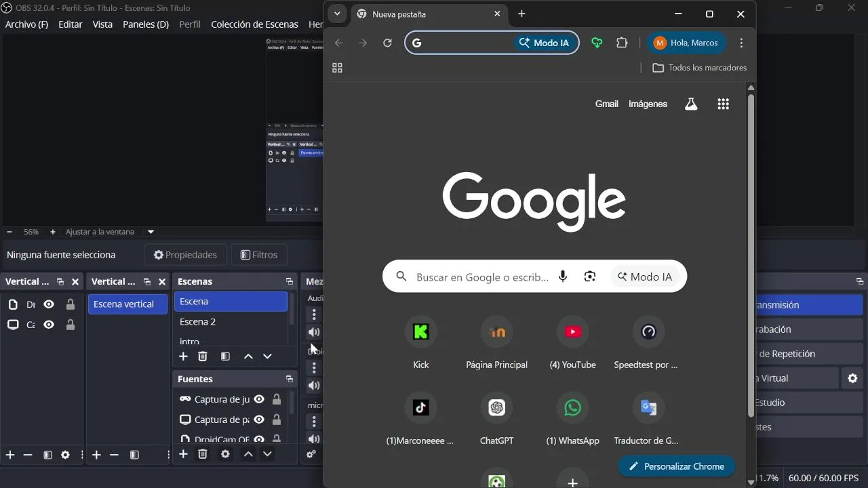Open new Chrome tab with plus
The height and width of the screenshot is (488, 868).
(521, 14)
